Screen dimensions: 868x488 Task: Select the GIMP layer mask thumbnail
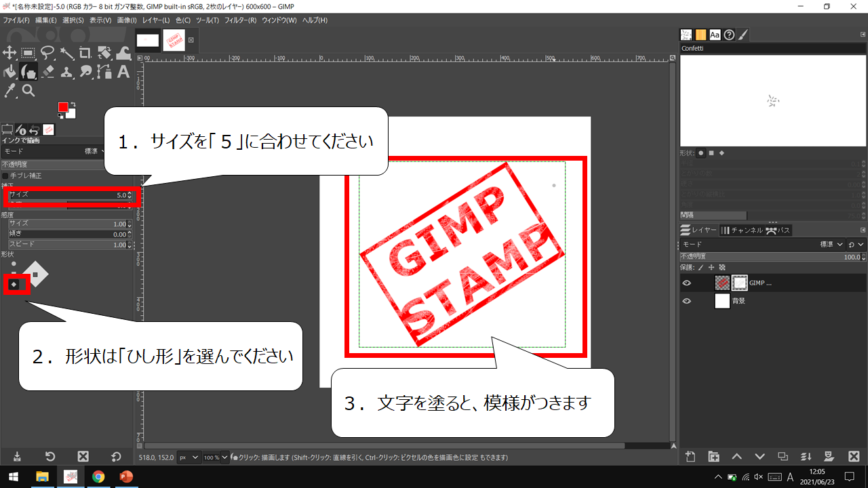[x=739, y=283]
